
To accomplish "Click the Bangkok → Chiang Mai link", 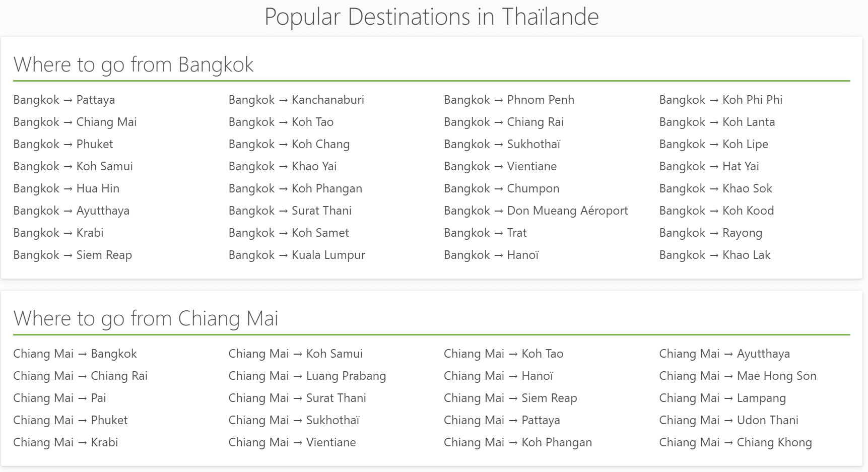I will (x=75, y=122).
